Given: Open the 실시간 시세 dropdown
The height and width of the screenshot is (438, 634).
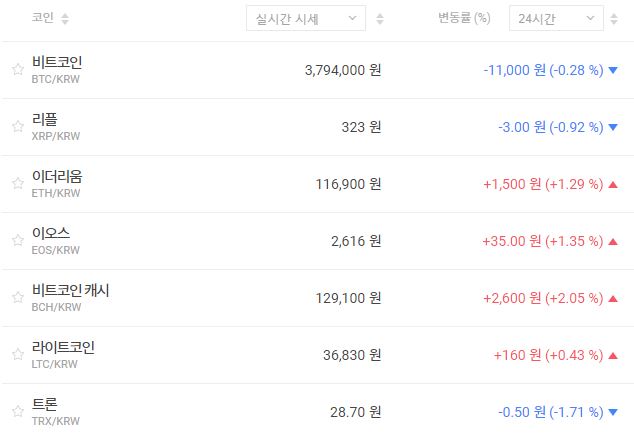Looking at the screenshot, I should [305, 18].
